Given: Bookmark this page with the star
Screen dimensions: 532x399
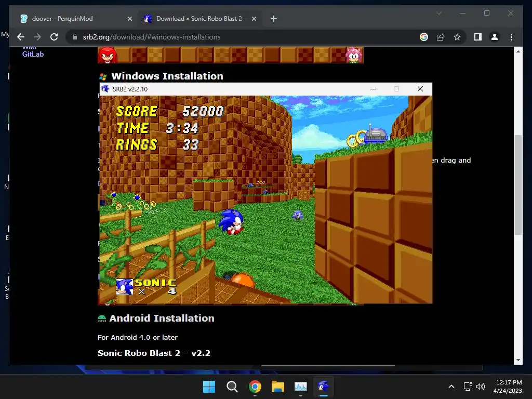Looking at the screenshot, I should [457, 37].
